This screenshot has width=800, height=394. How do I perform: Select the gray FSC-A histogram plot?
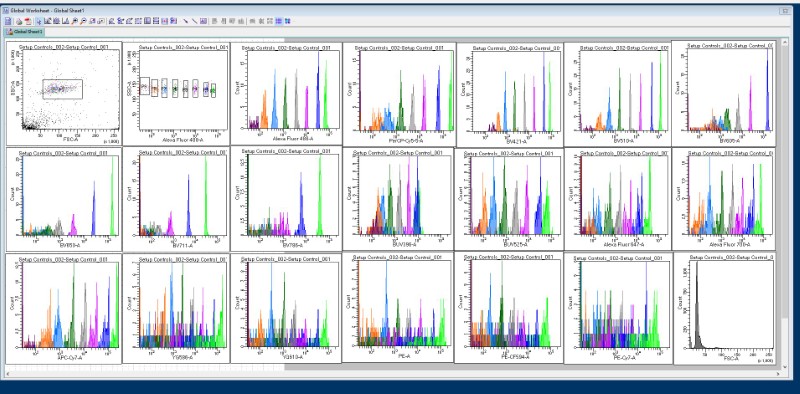725,308
